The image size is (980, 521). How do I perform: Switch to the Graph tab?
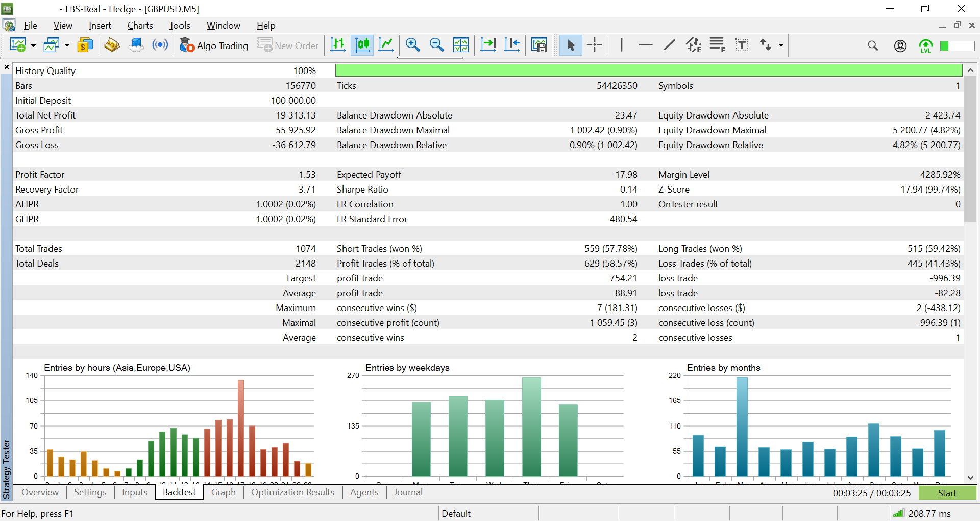pyautogui.click(x=224, y=492)
